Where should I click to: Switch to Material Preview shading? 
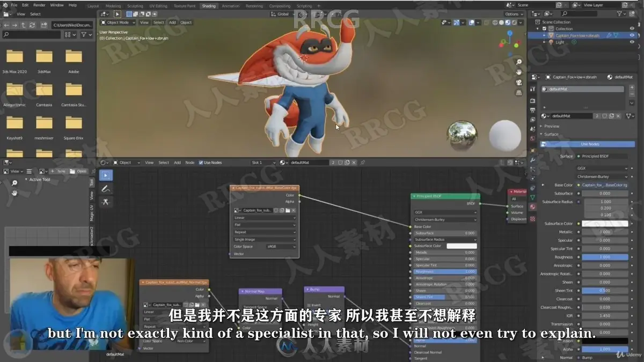point(508,23)
